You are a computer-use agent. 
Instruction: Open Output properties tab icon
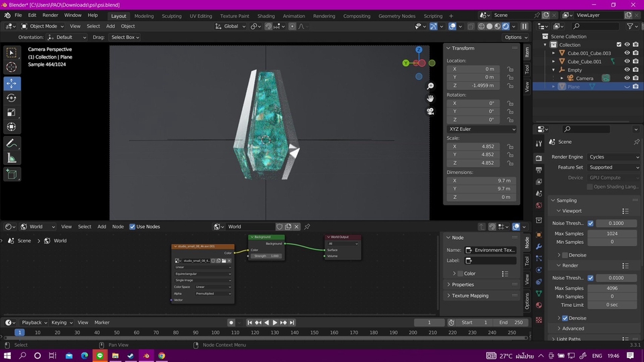539,170
